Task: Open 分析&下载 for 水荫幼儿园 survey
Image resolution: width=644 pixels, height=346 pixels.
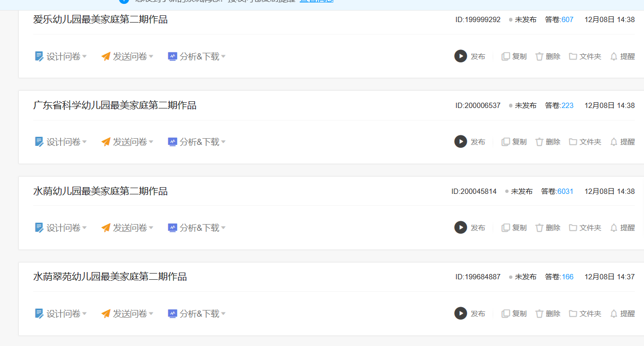Action: (196, 228)
